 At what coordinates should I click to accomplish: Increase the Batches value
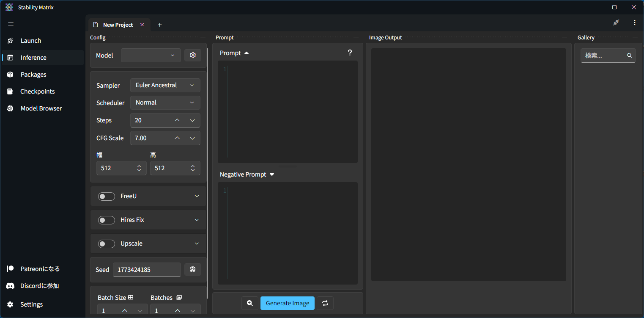[178, 310]
